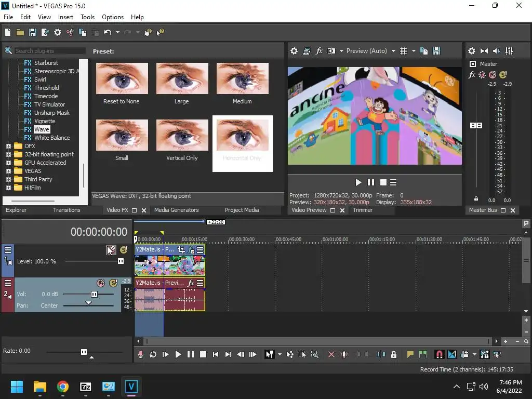Open grid overlays dropdown arrow in preview
The image size is (532, 399).
[x=414, y=51]
